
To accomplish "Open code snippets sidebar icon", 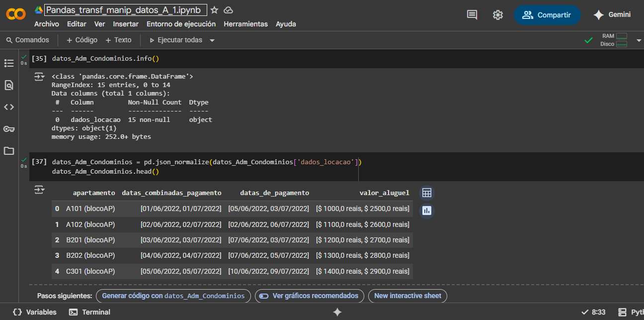I will click(x=9, y=107).
